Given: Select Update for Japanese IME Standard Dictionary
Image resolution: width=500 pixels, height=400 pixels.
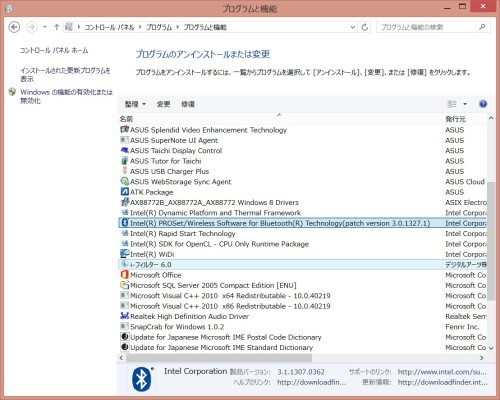Looking at the screenshot, I should click(221, 347).
